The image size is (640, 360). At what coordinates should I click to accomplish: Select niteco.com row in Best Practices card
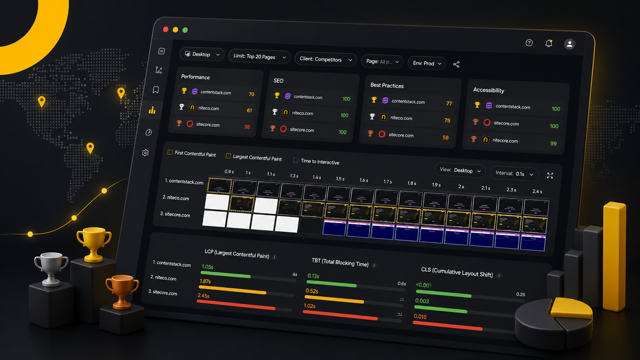(410, 118)
